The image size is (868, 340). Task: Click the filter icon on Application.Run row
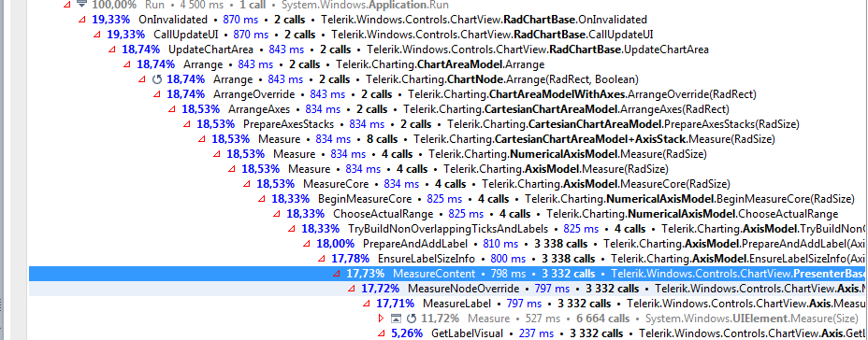click(82, 5)
